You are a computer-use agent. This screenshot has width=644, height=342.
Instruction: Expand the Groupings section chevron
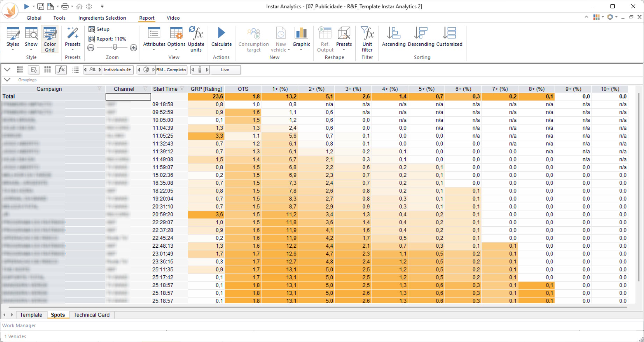7,80
